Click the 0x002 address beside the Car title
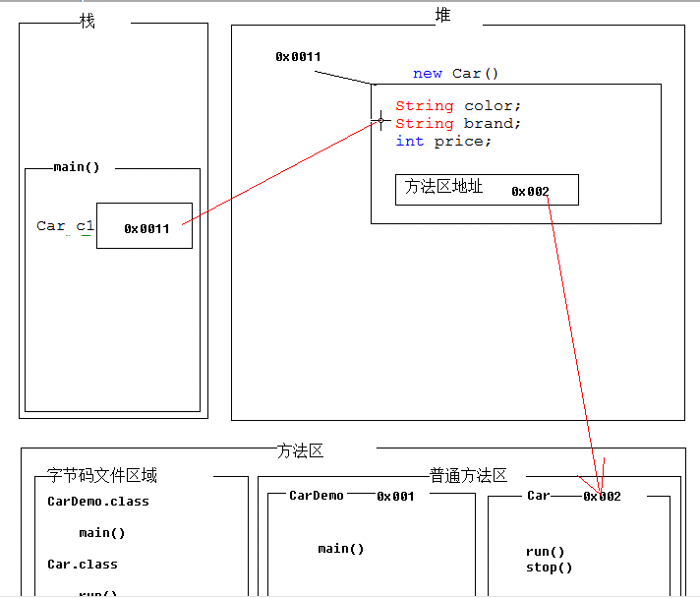This screenshot has height=598, width=700. click(602, 496)
